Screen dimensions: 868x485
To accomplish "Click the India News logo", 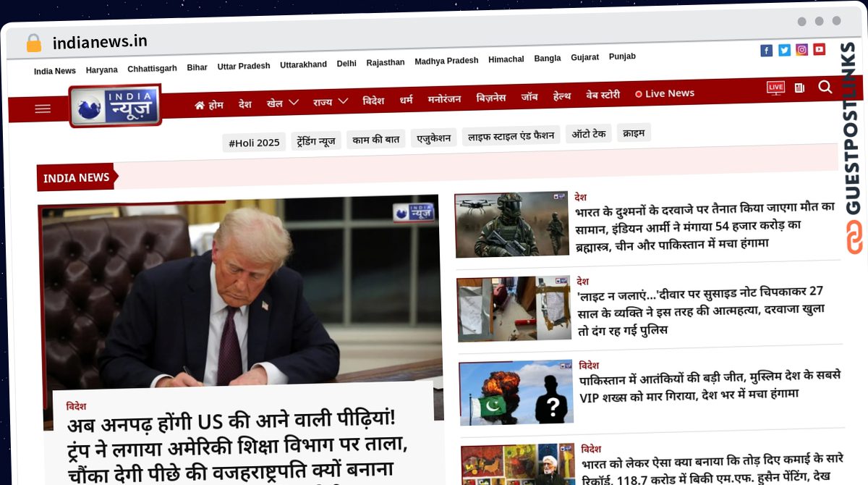I will click(116, 106).
